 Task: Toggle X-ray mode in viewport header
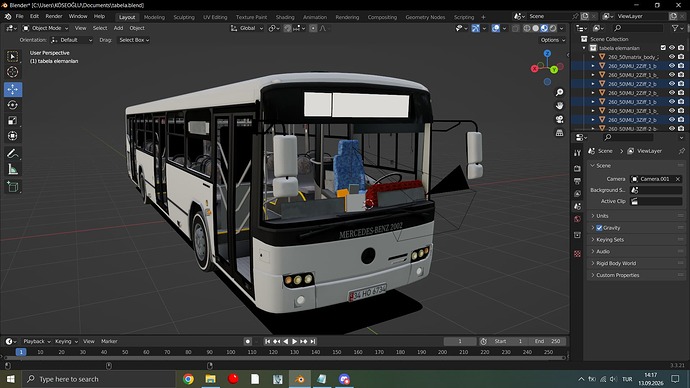[x=515, y=28]
